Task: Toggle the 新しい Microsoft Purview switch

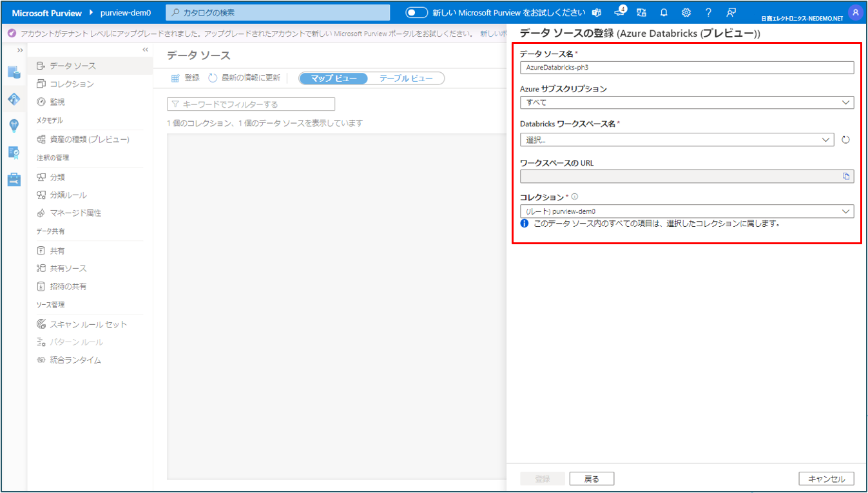Action: [x=417, y=12]
